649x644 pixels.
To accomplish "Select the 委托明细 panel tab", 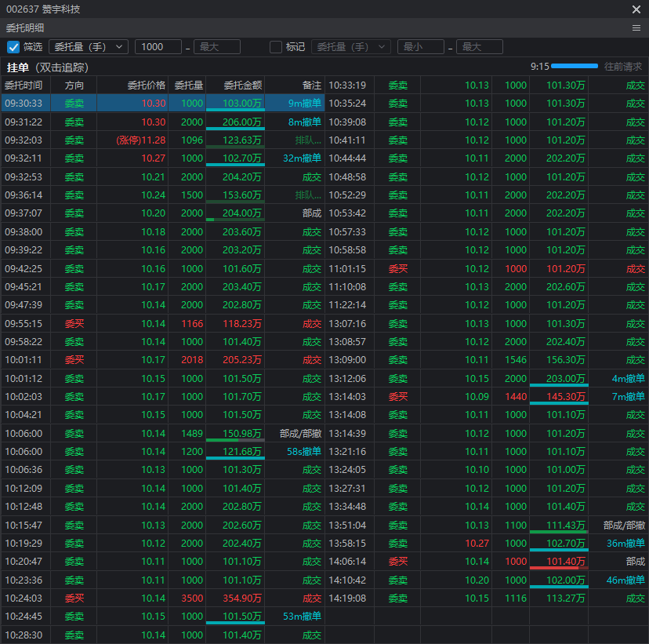I will pos(25,27).
